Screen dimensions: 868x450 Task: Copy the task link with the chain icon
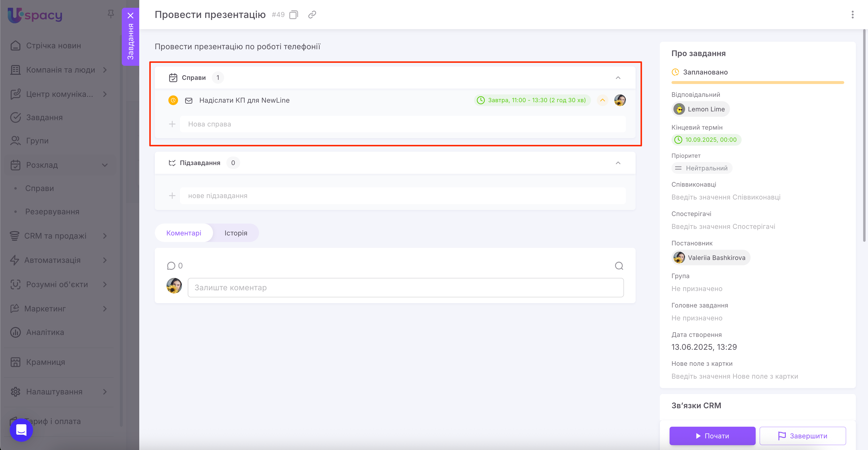tap(312, 15)
